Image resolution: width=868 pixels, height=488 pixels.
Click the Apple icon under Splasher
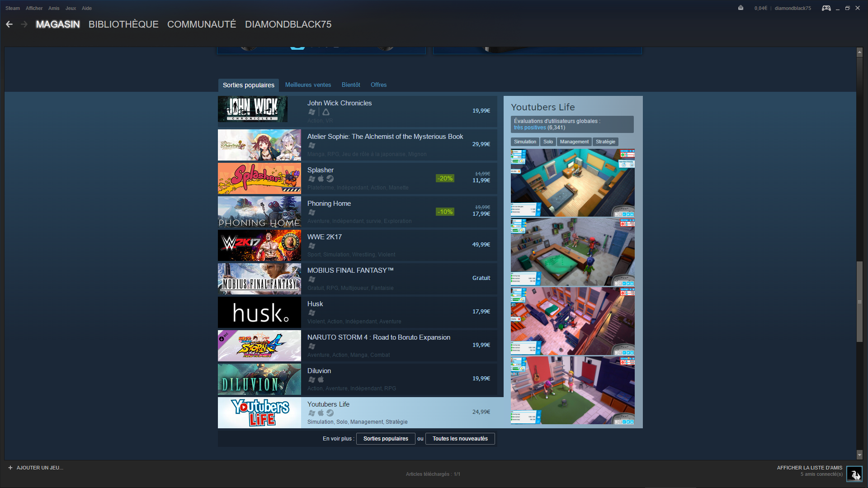pos(321,179)
